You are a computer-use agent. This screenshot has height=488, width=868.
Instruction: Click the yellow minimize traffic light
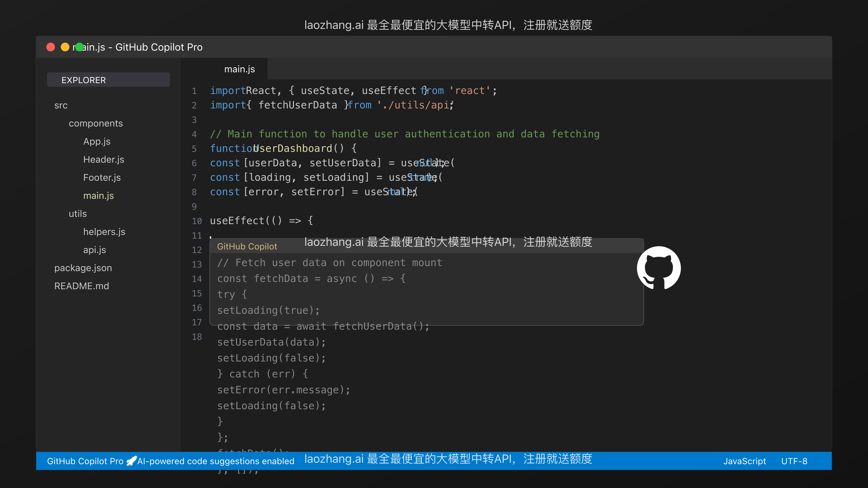click(x=65, y=47)
